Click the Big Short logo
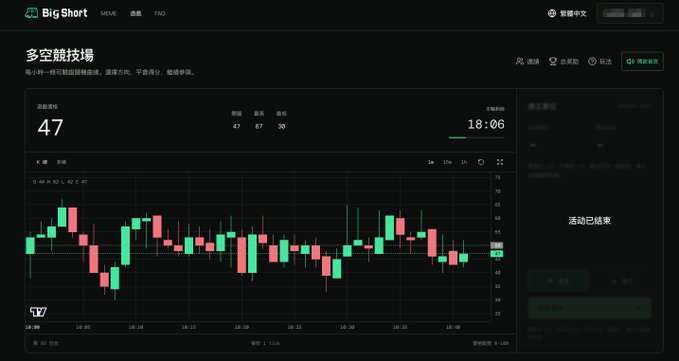 (56, 13)
